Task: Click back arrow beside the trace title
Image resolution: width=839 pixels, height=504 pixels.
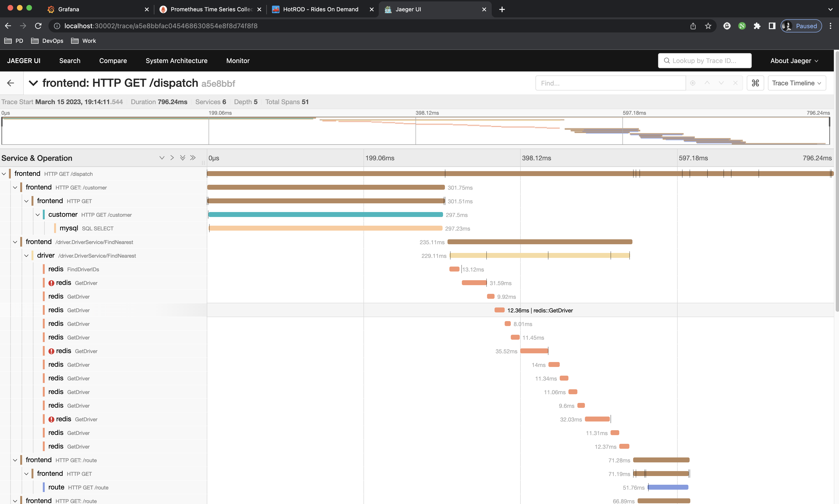Action: coord(11,83)
